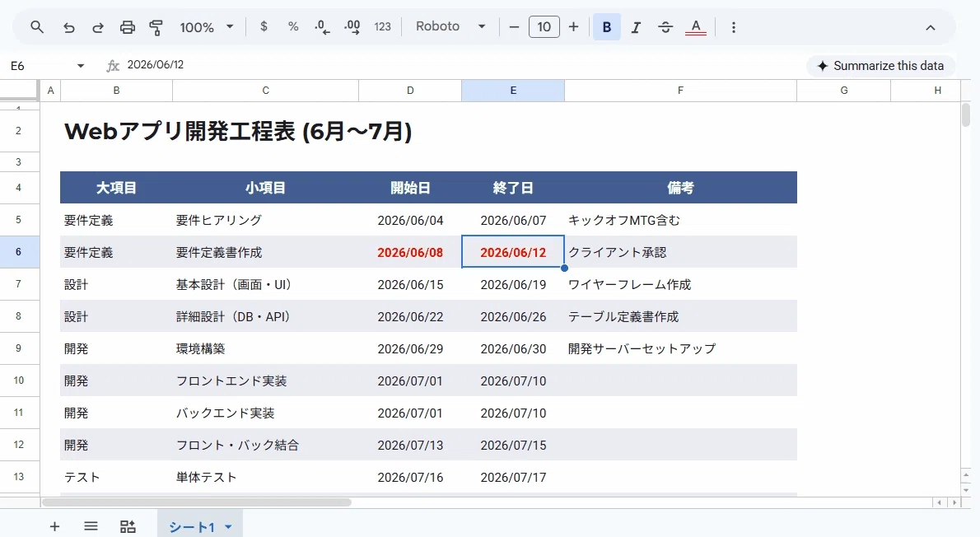Activate the paint format tool

156,27
